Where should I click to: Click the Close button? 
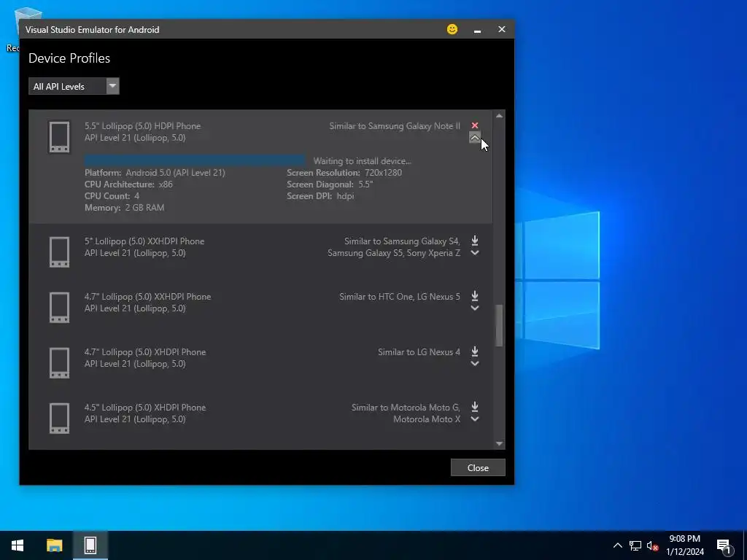pyautogui.click(x=478, y=467)
